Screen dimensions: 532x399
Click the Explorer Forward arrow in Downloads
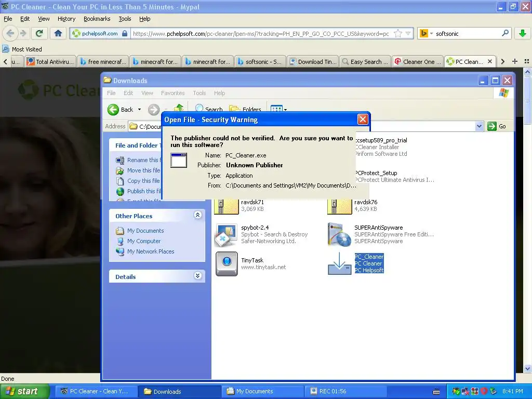154,110
